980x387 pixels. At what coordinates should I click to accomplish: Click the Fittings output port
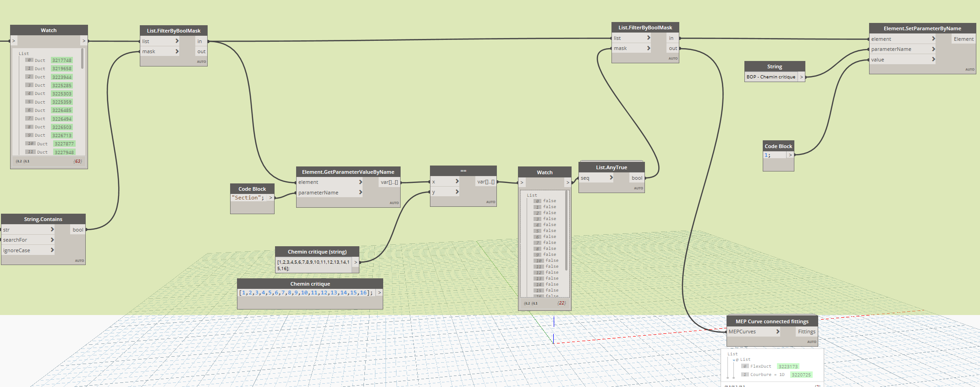(806, 332)
